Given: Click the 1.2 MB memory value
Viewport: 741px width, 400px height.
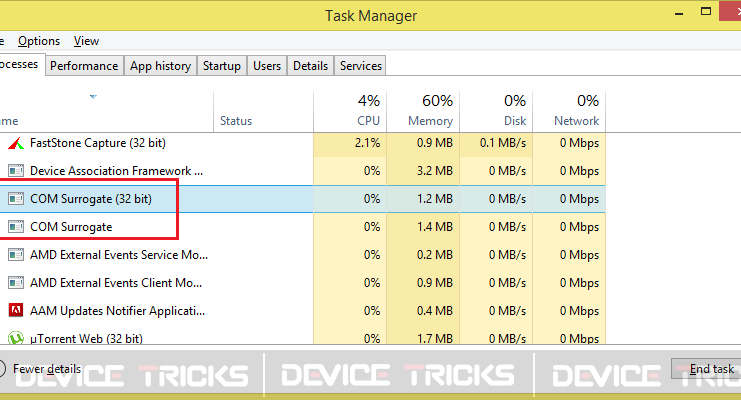Looking at the screenshot, I should 435,199.
